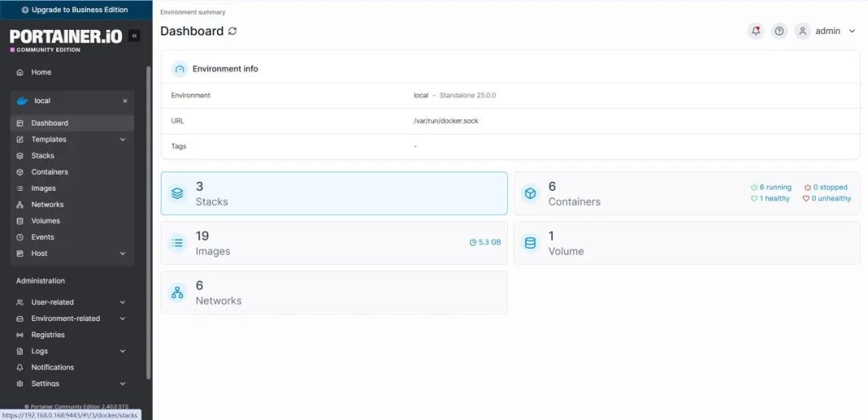Open the 3 Stacks dashboard tile
This screenshot has width=868, height=420.
click(x=334, y=193)
